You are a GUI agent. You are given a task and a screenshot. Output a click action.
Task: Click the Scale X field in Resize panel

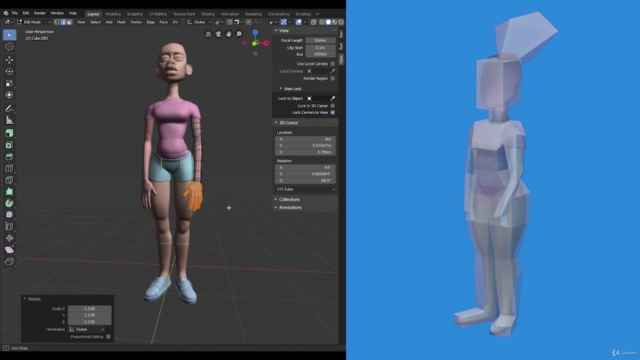click(x=89, y=309)
